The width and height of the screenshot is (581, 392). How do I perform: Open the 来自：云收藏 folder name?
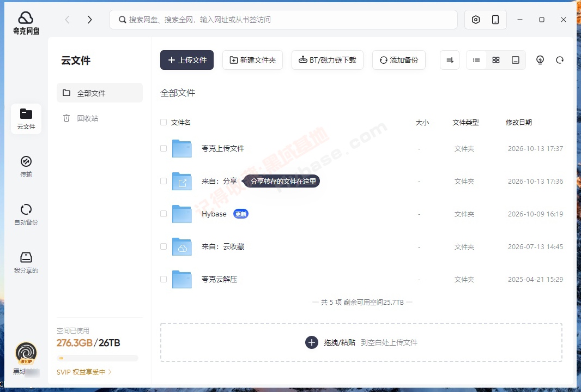coord(223,247)
